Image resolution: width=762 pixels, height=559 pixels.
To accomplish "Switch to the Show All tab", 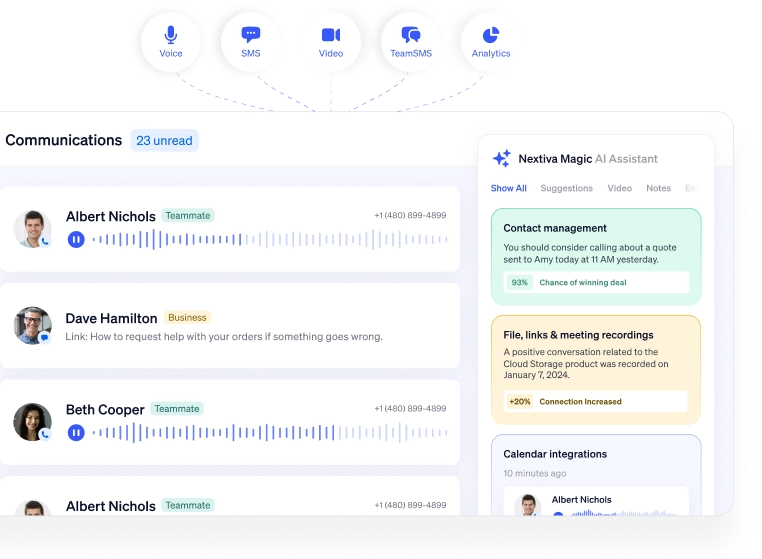I will 508,188.
